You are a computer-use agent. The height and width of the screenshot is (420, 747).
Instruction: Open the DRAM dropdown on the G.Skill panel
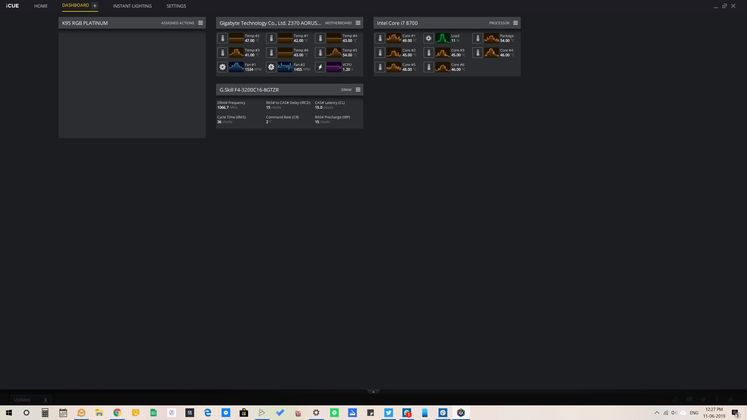click(346, 90)
